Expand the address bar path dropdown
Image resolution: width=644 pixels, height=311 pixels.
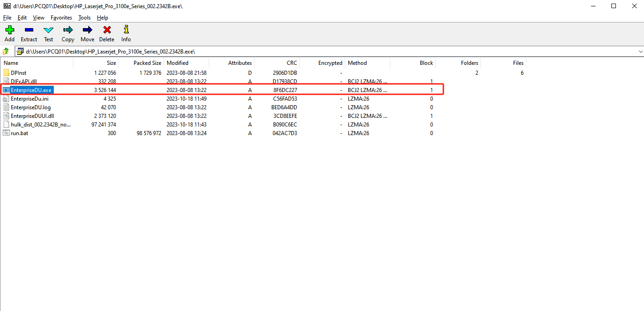(x=640, y=52)
